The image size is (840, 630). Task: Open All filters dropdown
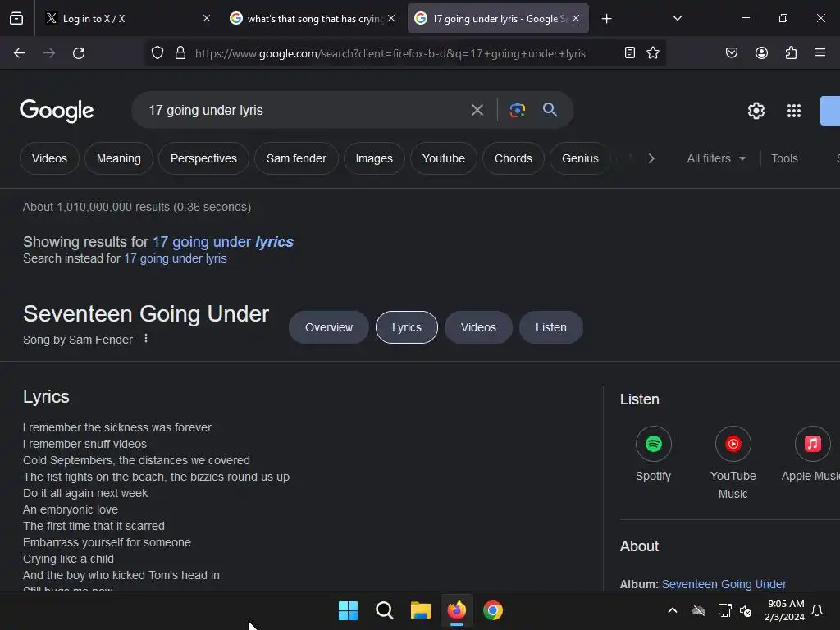tap(715, 158)
